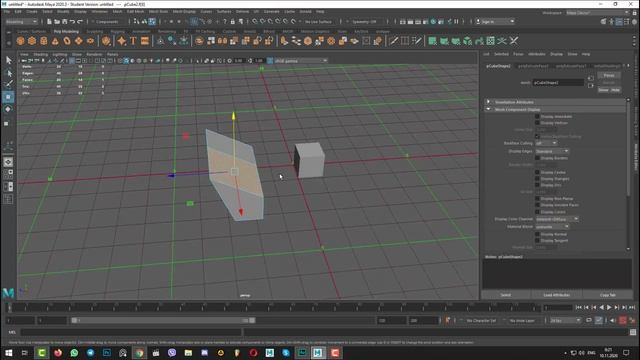Viewport: 640px width, 360px height.
Task: Switch to single-pane layout in left panel
Action: [x=8, y=162]
